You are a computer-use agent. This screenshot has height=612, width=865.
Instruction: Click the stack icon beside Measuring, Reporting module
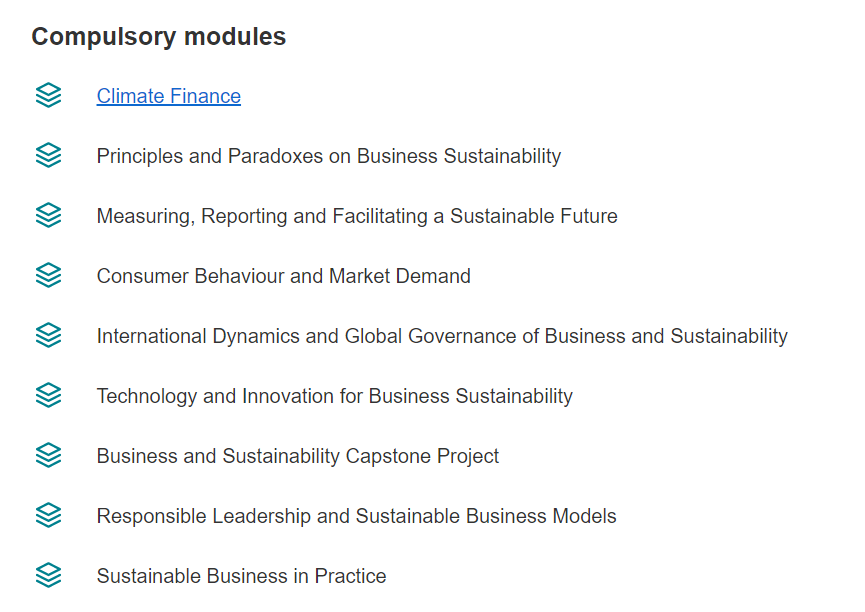(48, 216)
